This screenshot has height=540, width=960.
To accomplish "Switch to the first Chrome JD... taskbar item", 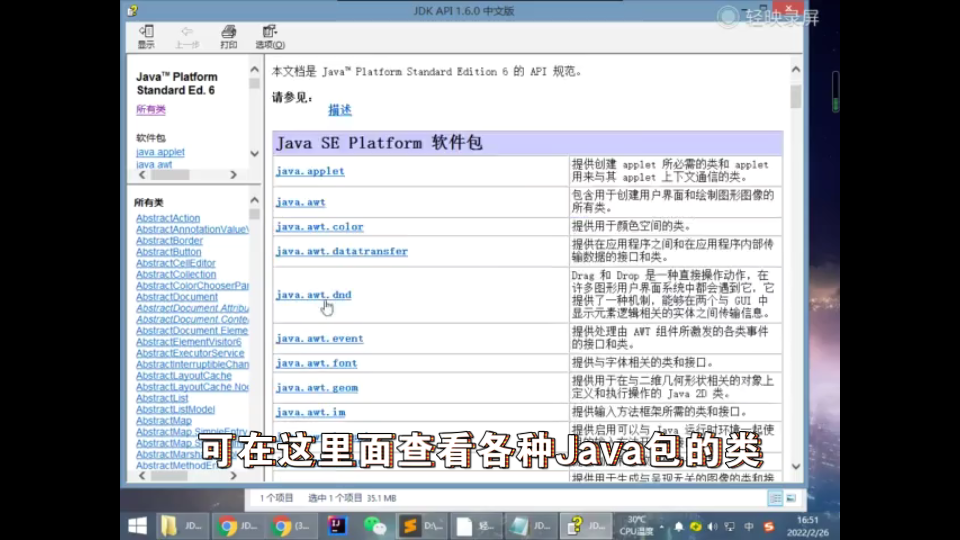I will pyautogui.click(x=238, y=526).
